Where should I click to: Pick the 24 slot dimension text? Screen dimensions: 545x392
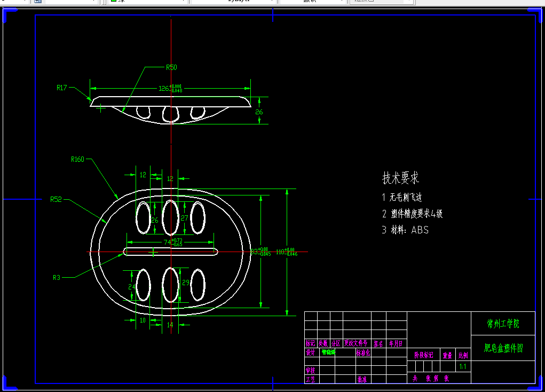pyautogui.click(x=132, y=287)
